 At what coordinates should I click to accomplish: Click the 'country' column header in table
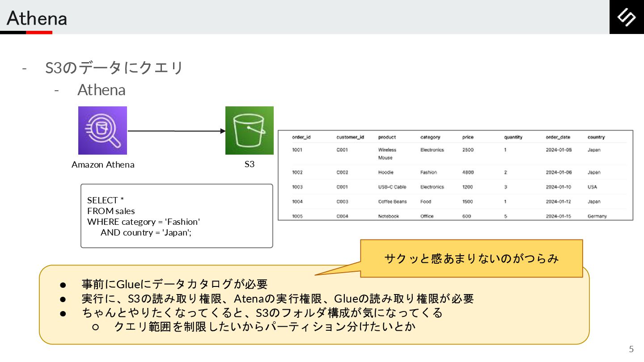coord(596,137)
